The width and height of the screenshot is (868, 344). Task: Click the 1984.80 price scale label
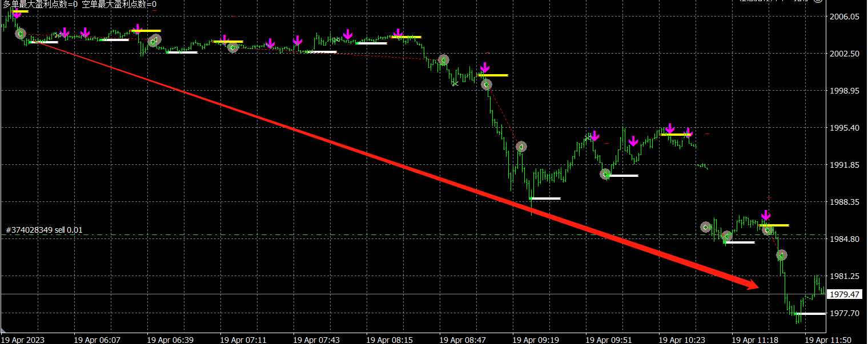click(845, 239)
